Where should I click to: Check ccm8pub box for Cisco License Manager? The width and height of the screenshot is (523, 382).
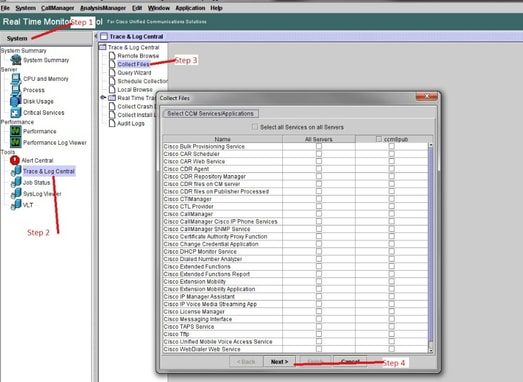pyautogui.click(x=392, y=311)
